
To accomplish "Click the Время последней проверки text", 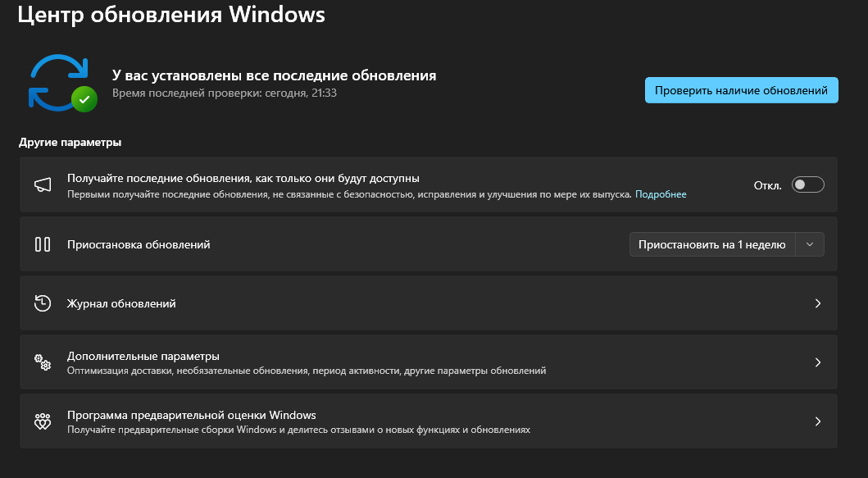I will click(225, 93).
